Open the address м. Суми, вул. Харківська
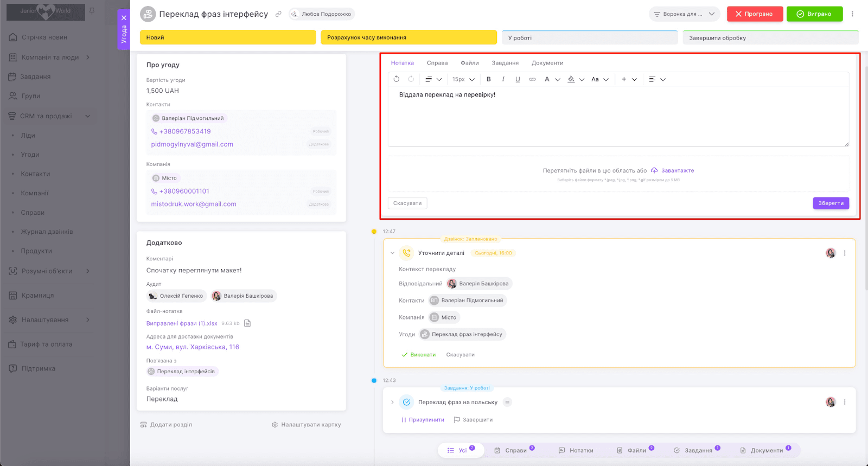Screen dimensions: 868x466 coord(193,347)
